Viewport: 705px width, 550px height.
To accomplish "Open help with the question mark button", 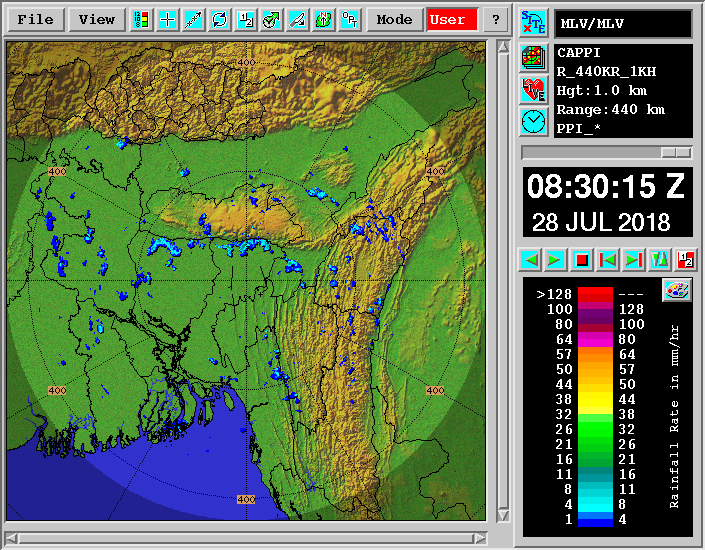I will (x=495, y=20).
